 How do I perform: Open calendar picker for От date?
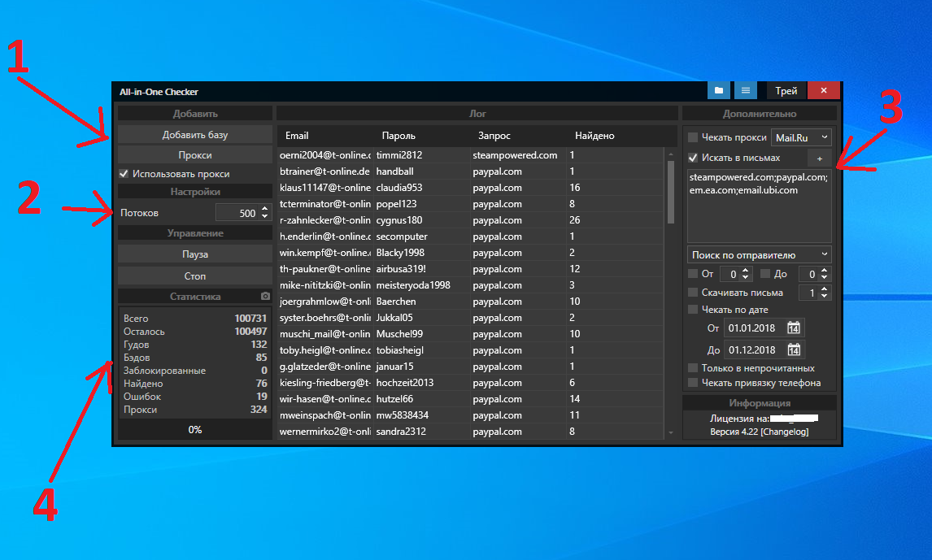[x=794, y=328]
